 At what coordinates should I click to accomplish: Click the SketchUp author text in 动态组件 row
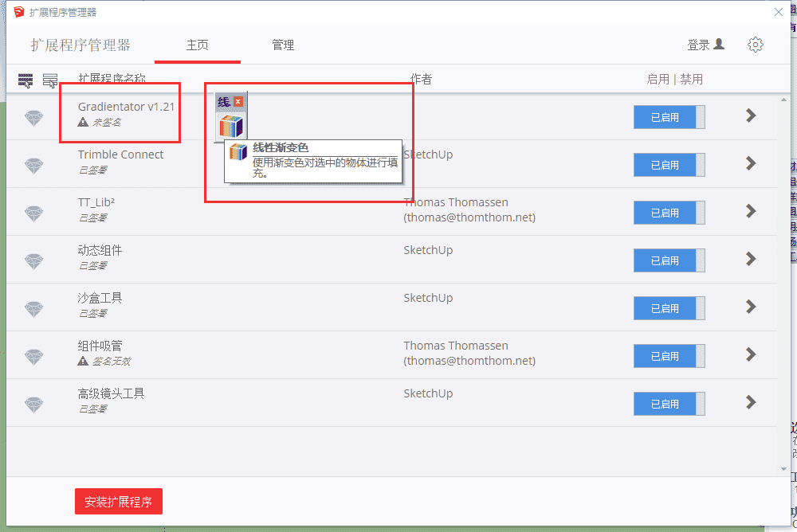(428, 250)
